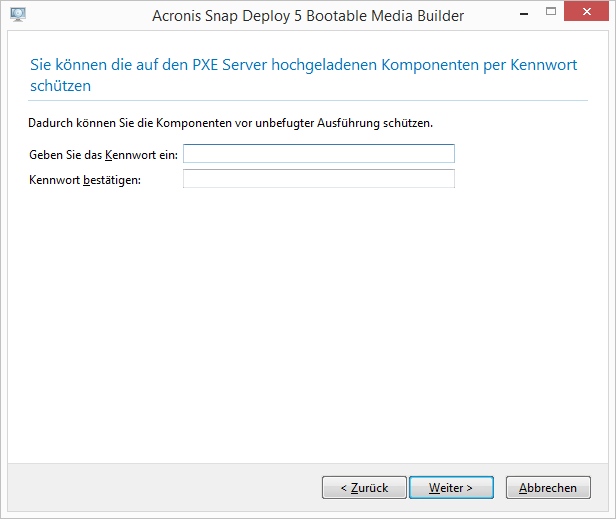The image size is (616, 519).
Task: Click the 'Geben Sie das Kennwort ein:' label
Action: tap(103, 155)
